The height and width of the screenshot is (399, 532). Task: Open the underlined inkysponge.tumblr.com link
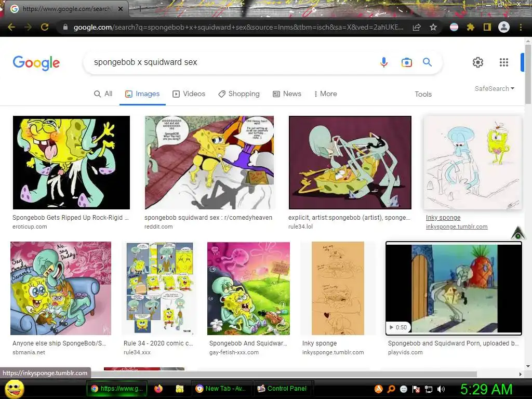(x=457, y=227)
